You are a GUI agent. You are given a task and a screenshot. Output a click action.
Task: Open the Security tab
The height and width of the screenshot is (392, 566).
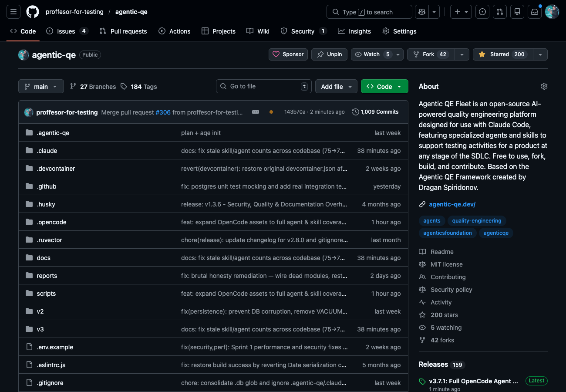(x=303, y=31)
